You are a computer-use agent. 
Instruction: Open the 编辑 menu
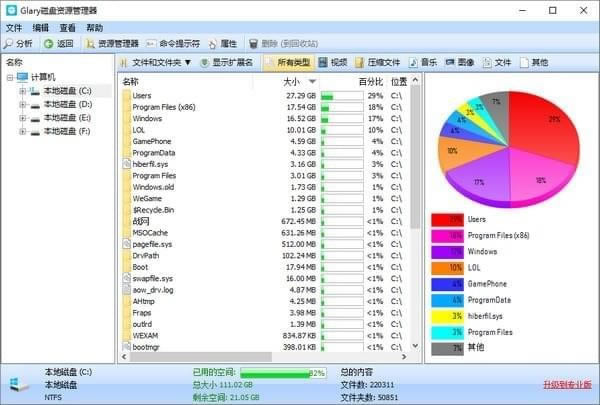point(41,28)
